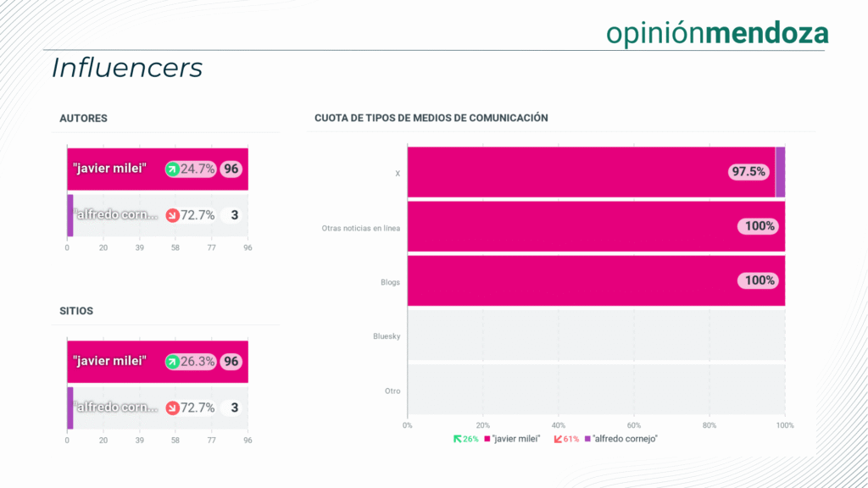Click the CUOTA DE TIPOS DE MEDIOS DE COMUNICACIÓN heading
Image resolution: width=868 pixels, height=488 pixels.
click(431, 118)
